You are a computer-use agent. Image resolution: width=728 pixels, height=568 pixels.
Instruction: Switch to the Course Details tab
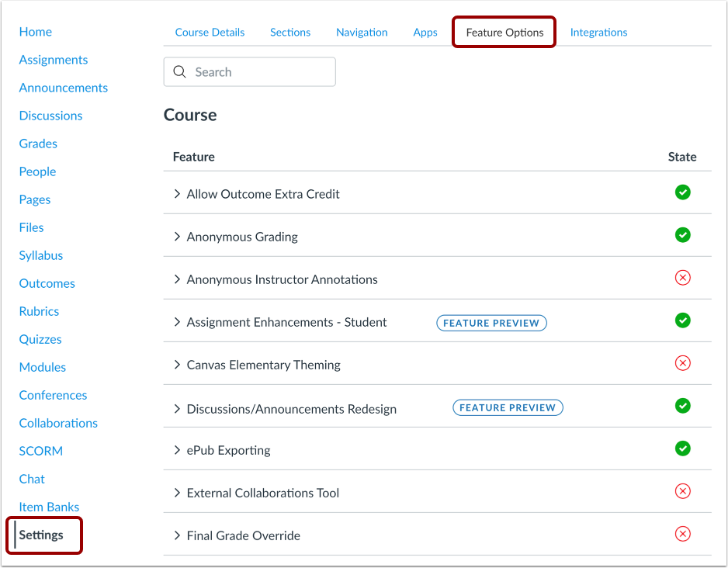(x=210, y=32)
